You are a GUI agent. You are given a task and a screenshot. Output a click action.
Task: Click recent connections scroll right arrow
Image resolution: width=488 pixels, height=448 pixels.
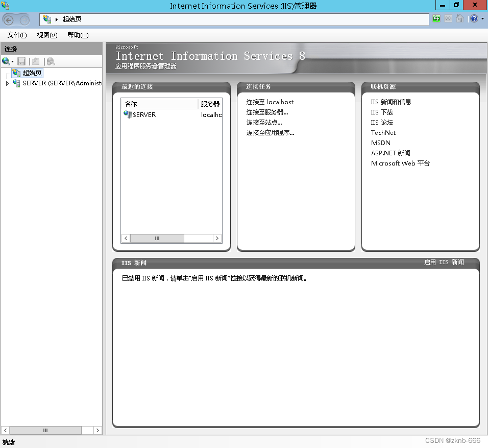click(217, 239)
